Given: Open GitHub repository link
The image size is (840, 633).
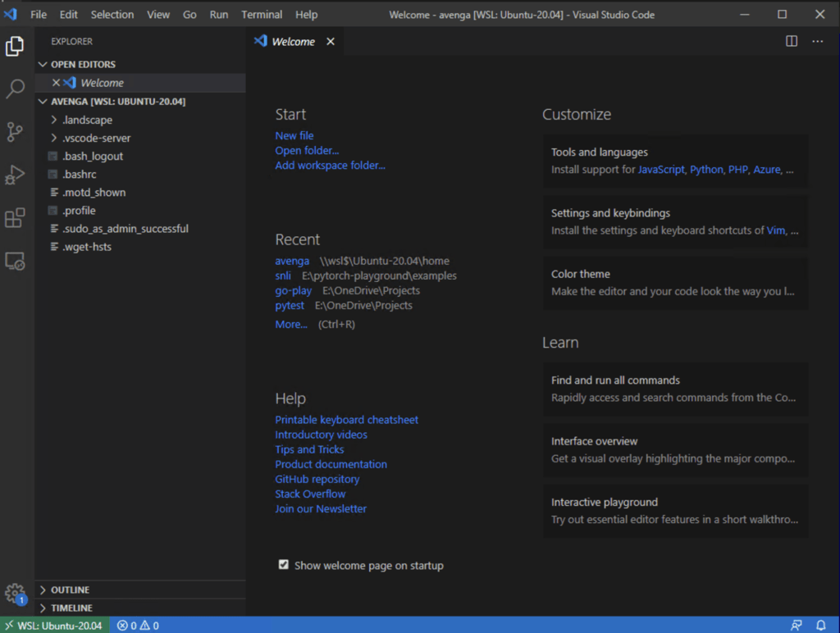Looking at the screenshot, I should click(317, 480).
